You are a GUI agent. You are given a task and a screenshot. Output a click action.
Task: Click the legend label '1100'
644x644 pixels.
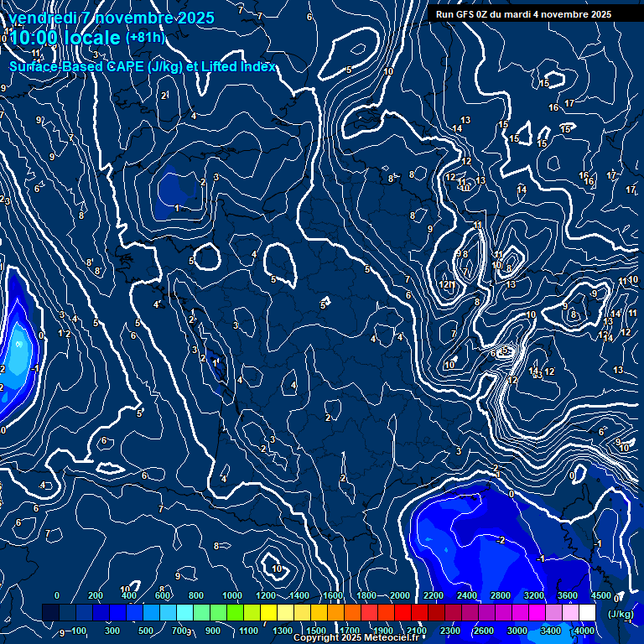(249, 631)
